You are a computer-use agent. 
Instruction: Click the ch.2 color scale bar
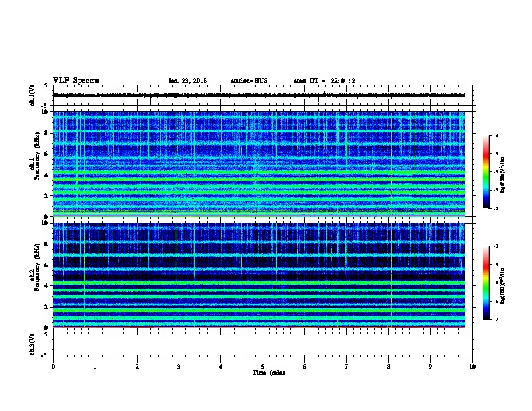(486, 283)
